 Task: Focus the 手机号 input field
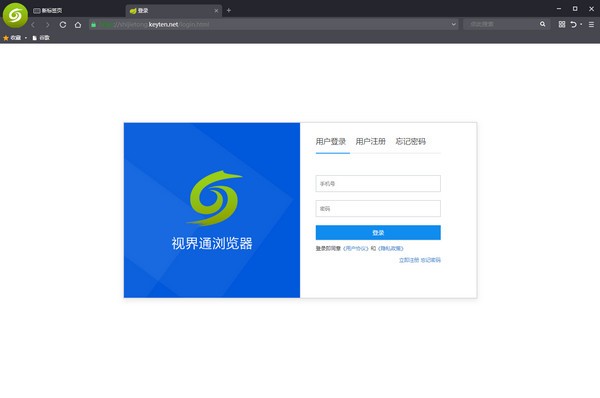click(x=378, y=184)
